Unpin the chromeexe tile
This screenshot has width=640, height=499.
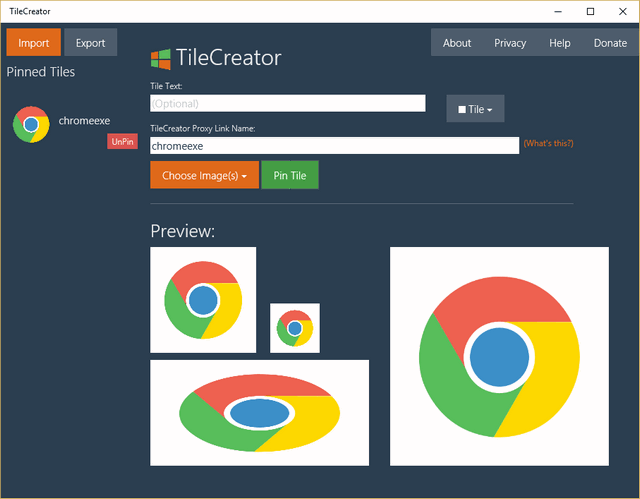[122, 142]
